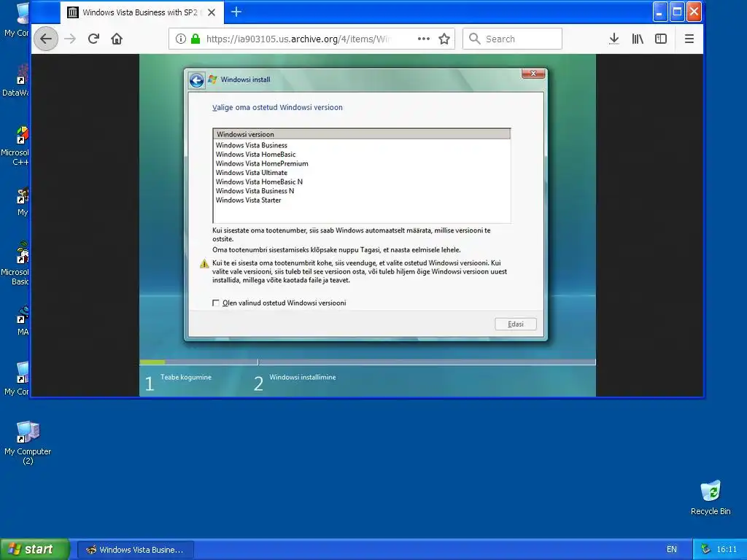
Task: Click the blue back arrow in Windowsi install
Action: point(196,80)
